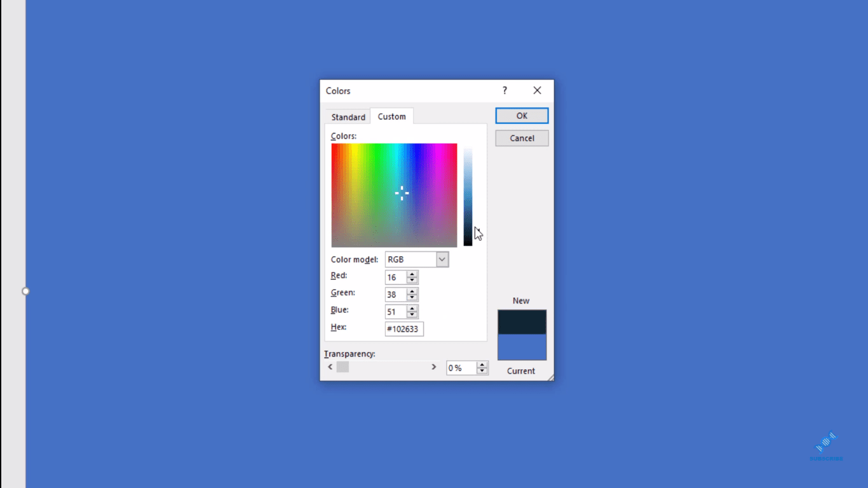Click the Red value input field
868x488 pixels.
click(396, 278)
